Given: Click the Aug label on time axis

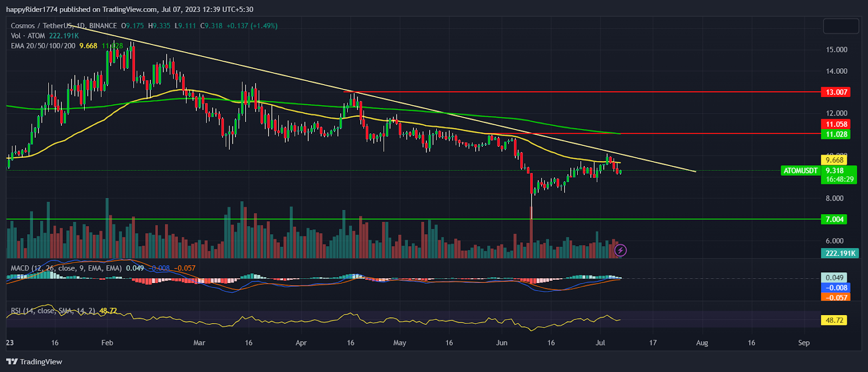Looking at the screenshot, I should point(702,343).
